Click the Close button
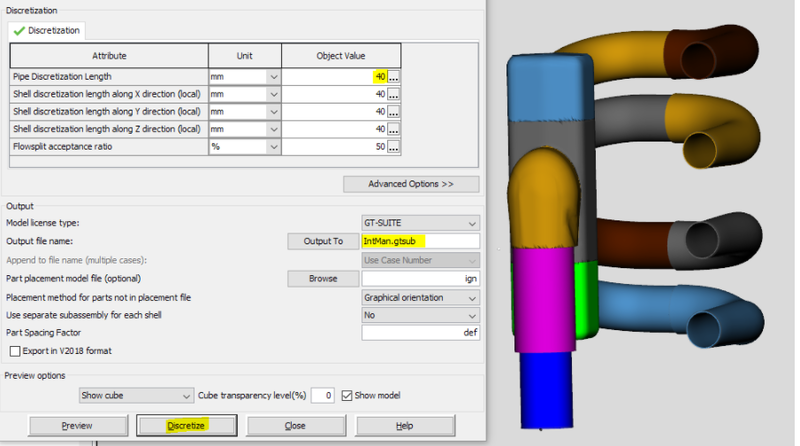Viewport: 800px width, 446px height. 295,426
